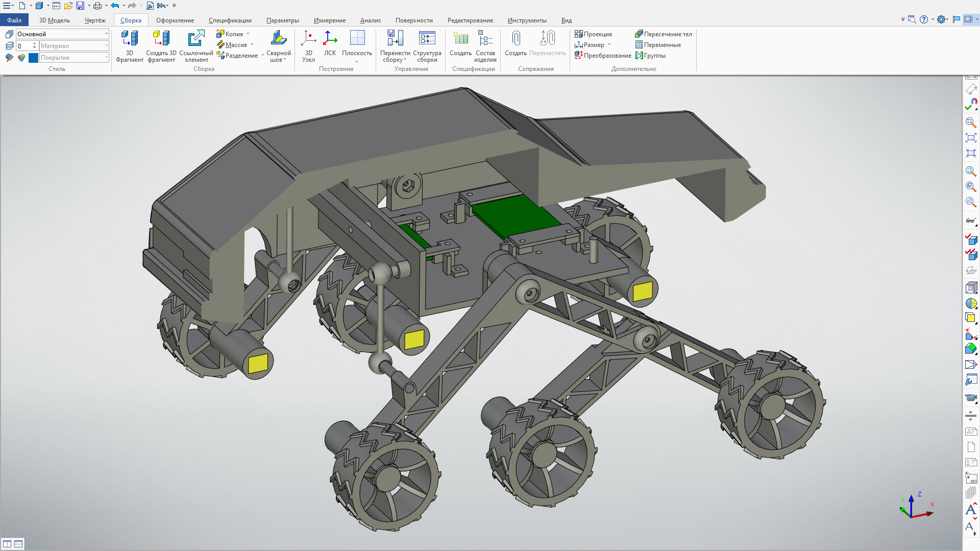Toggle the double-checkmark cube selector
980x551 pixels.
(x=971, y=254)
